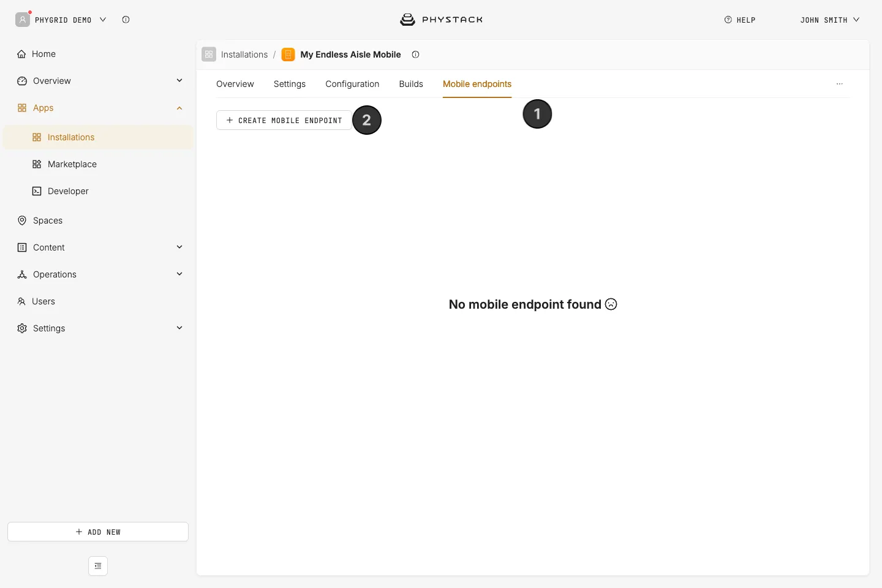Open the John Smith account menu
Screen dimensions: 882x588
pyautogui.click(x=830, y=20)
